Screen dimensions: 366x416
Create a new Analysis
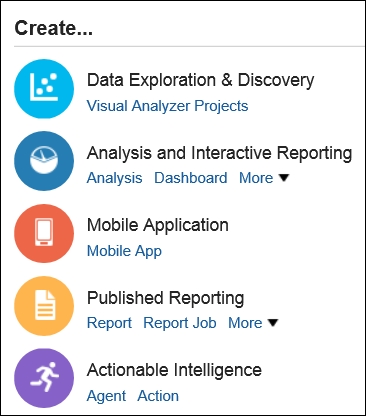[114, 178]
